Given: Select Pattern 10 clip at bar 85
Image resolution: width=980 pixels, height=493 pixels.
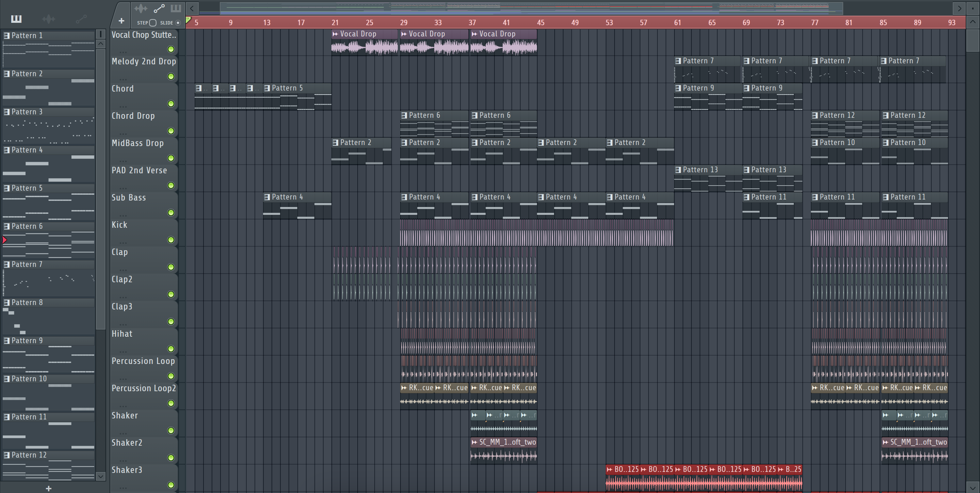Looking at the screenshot, I should point(914,151).
